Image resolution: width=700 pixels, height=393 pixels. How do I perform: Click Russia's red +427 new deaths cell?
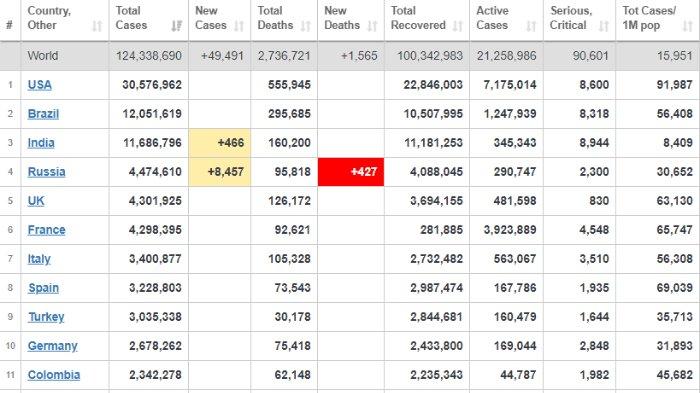351,172
